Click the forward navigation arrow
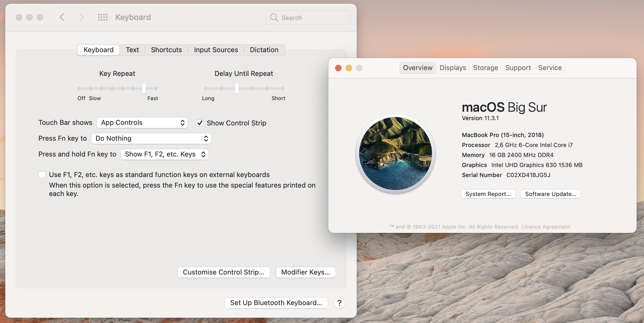Image resolution: width=644 pixels, height=323 pixels. point(81,17)
